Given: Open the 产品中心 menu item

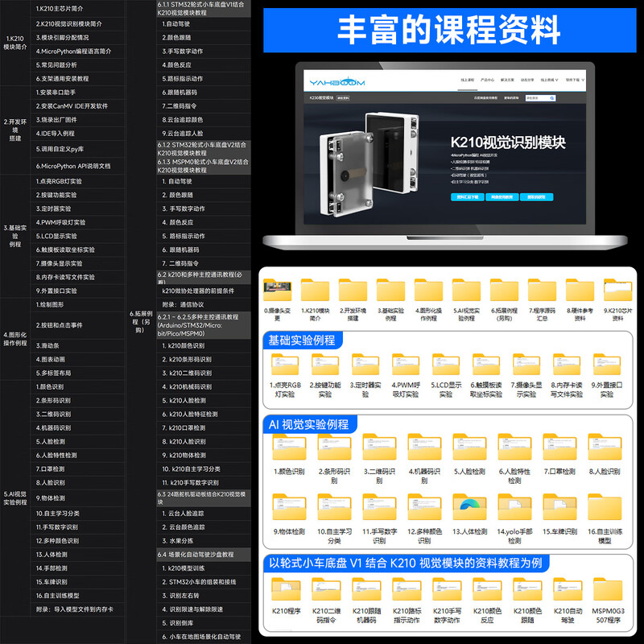Looking at the screenshot, I should coord(488,81).
